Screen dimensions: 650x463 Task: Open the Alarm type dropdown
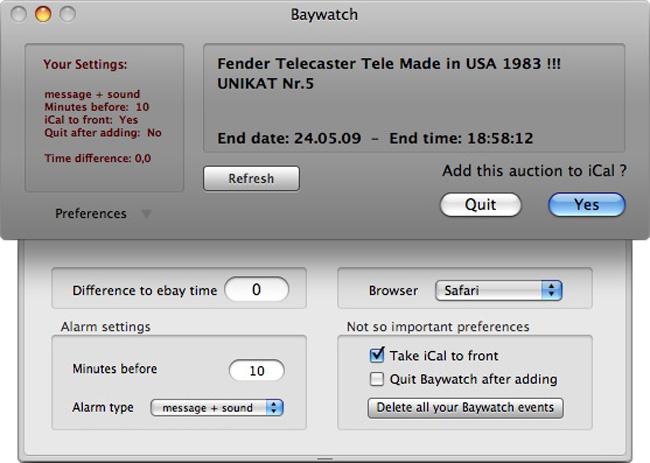pos(217,408)
